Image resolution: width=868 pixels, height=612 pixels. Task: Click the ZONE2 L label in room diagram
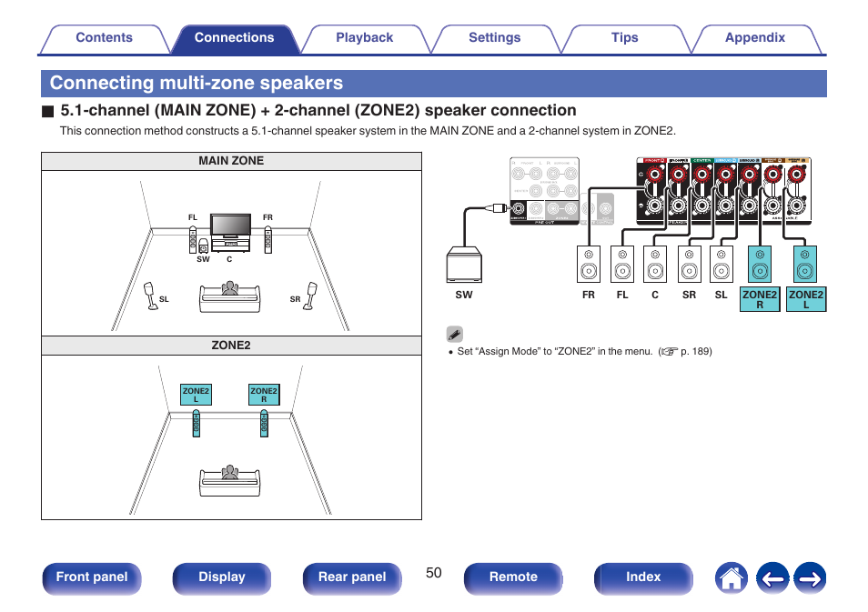pos(196,395)
